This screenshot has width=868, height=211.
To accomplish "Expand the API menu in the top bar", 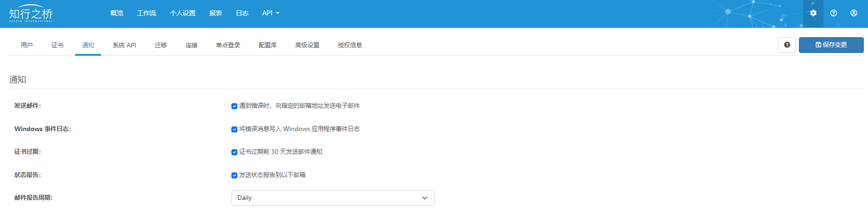I will (x=270, y=13).
